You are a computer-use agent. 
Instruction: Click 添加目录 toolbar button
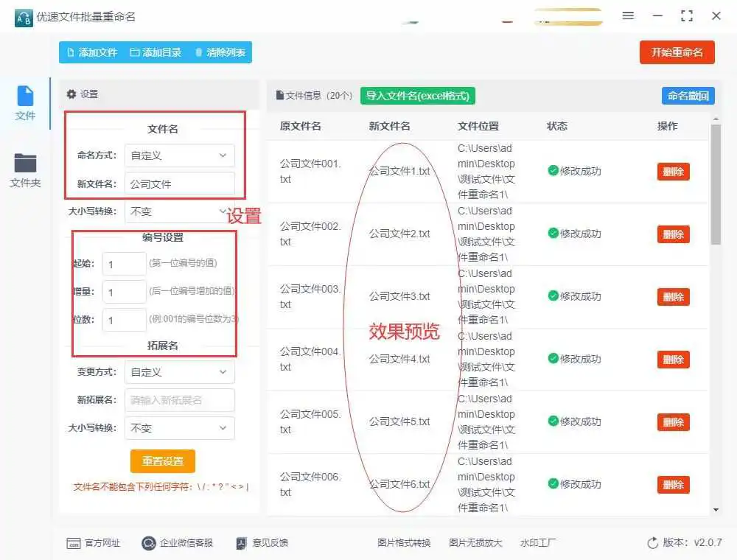[156, 52]
